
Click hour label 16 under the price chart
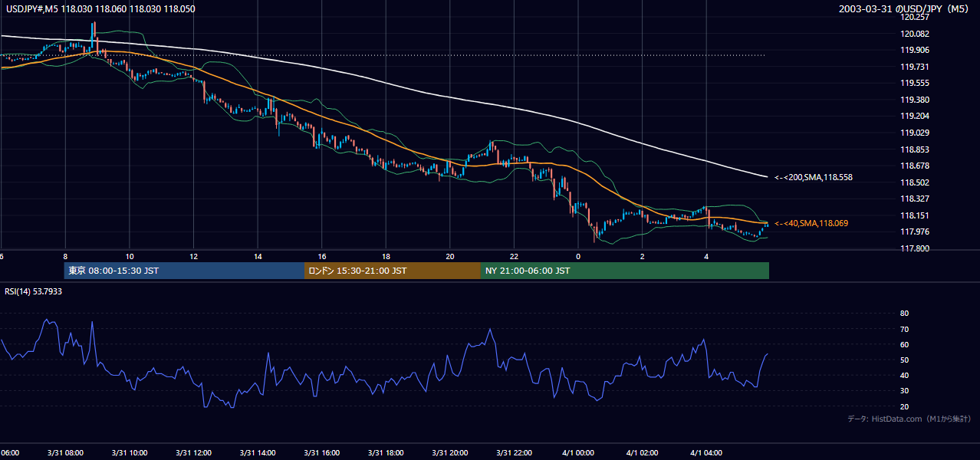322,257
